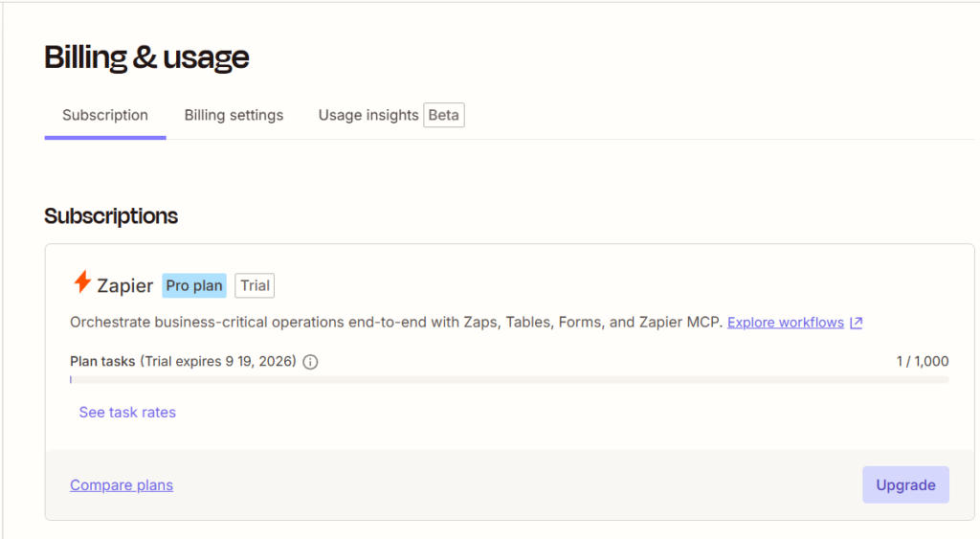Open the Subscription tab
This screenshot has height=539, width=980.
click(x=105, y=115)
